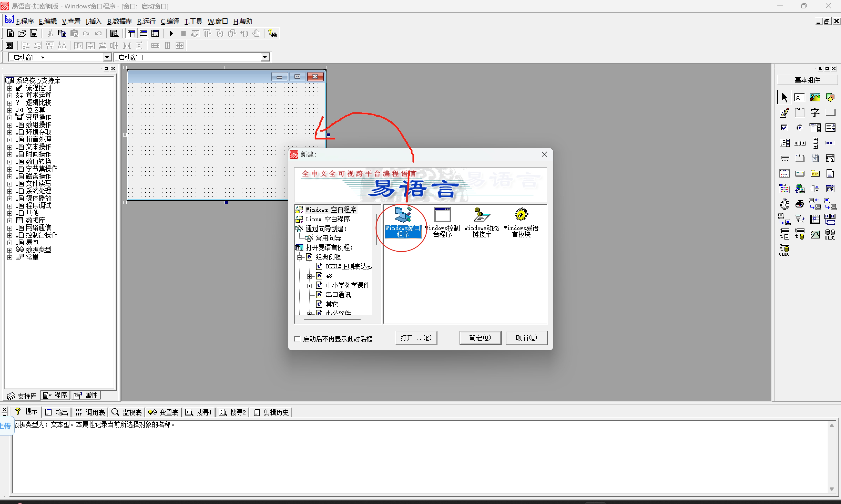Click the Run play toolbar icon

(x=171, y=33)
